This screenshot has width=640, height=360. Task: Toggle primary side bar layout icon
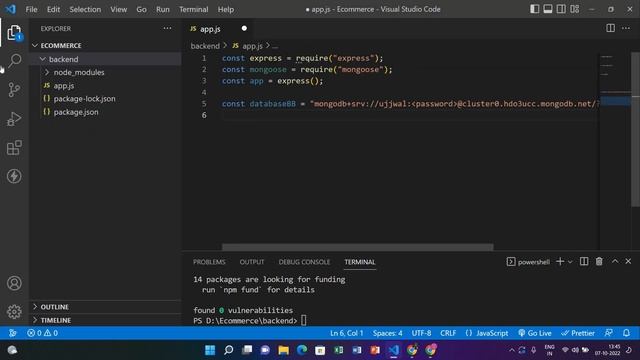click(x=534, y=9)
